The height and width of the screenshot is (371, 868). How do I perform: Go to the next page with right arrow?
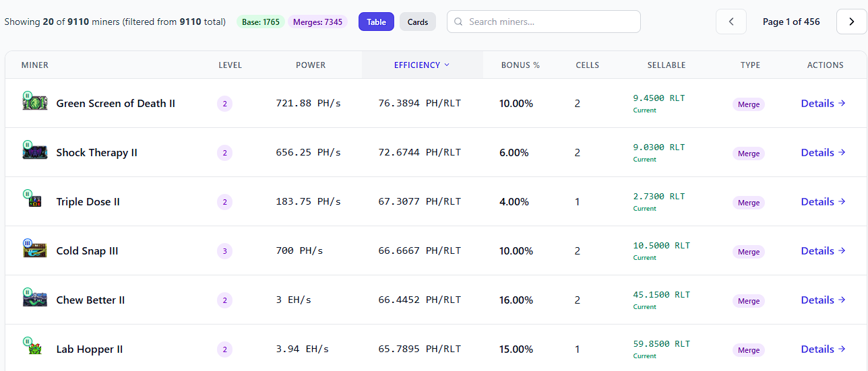[851, 22]
